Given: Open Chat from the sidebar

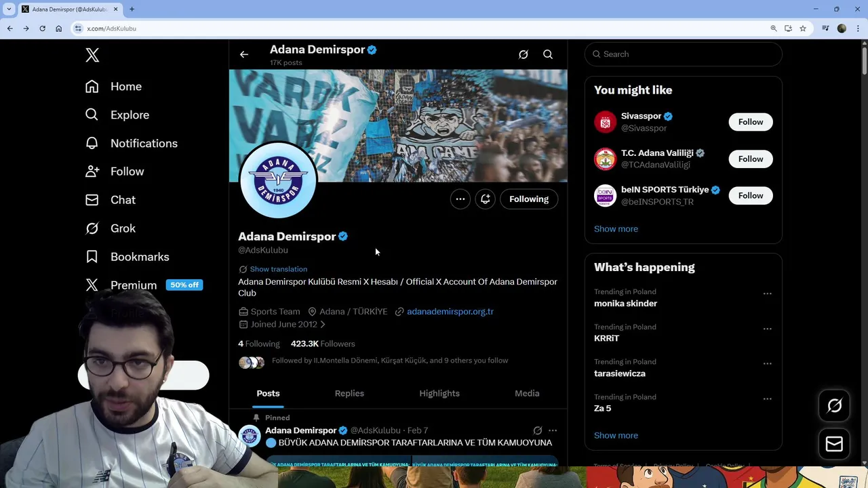Looking at the screenshot, I should pos(110,200).
